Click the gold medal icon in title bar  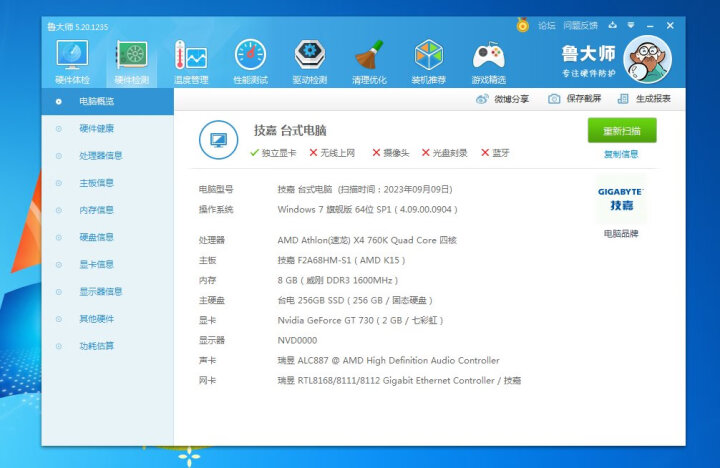(x=523, y=25)
